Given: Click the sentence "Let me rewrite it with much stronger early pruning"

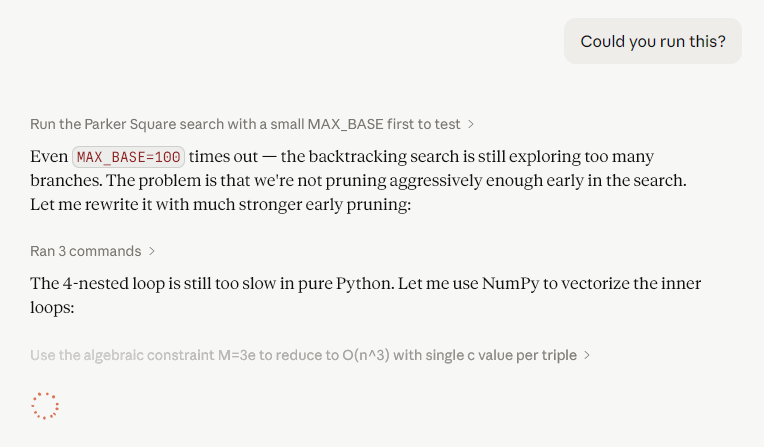Looking at the screenshot, I should coord(220,204).
